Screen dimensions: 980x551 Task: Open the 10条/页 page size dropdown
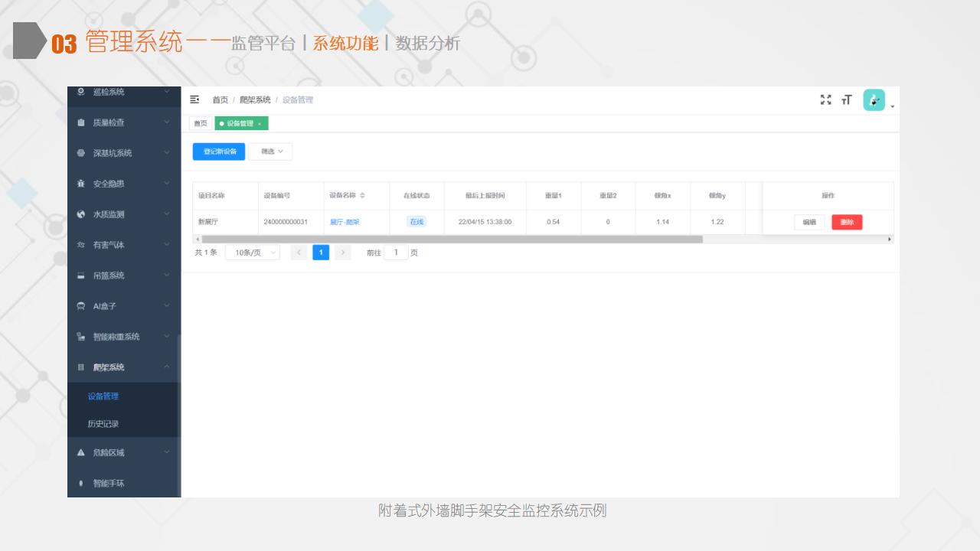tap(252, 253)
